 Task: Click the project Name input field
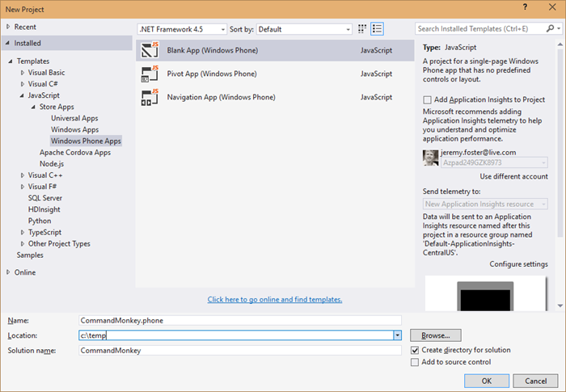coord(240,320)
